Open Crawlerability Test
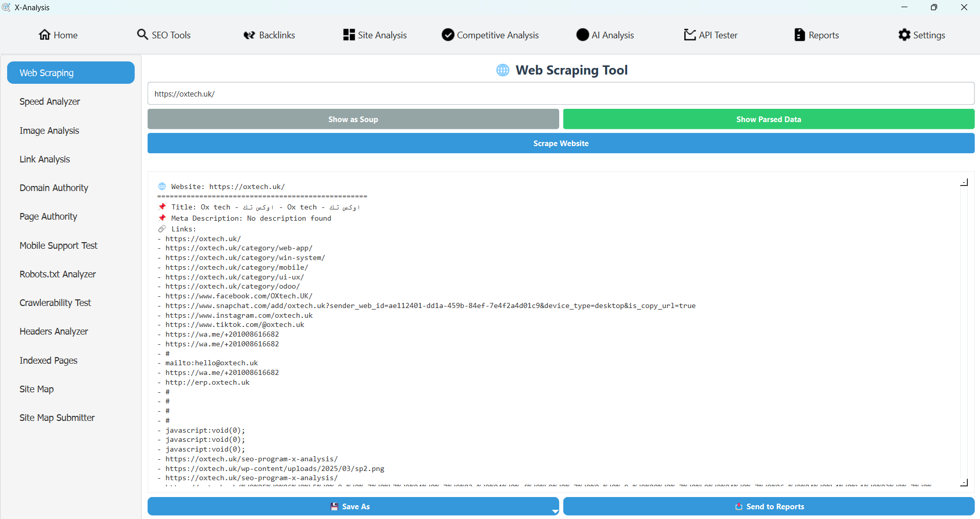This screenshot has height=519, width=980. pos(71,302)
